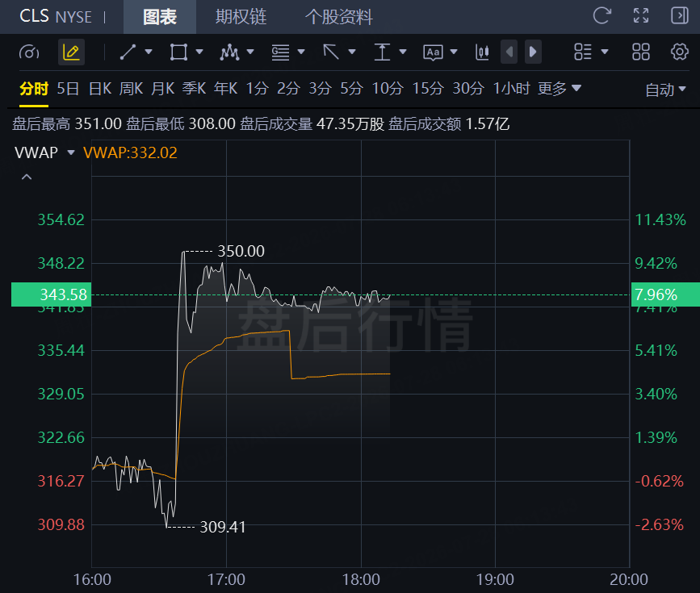Click the 17:00 time axis label
The width and height of the screenshot is (700, 593).
[226, 579]
